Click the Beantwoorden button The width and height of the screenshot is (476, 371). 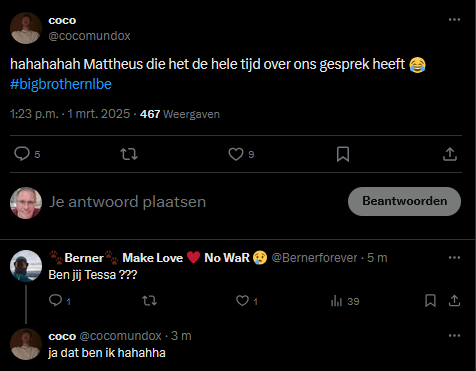click(x=404, y=201)
